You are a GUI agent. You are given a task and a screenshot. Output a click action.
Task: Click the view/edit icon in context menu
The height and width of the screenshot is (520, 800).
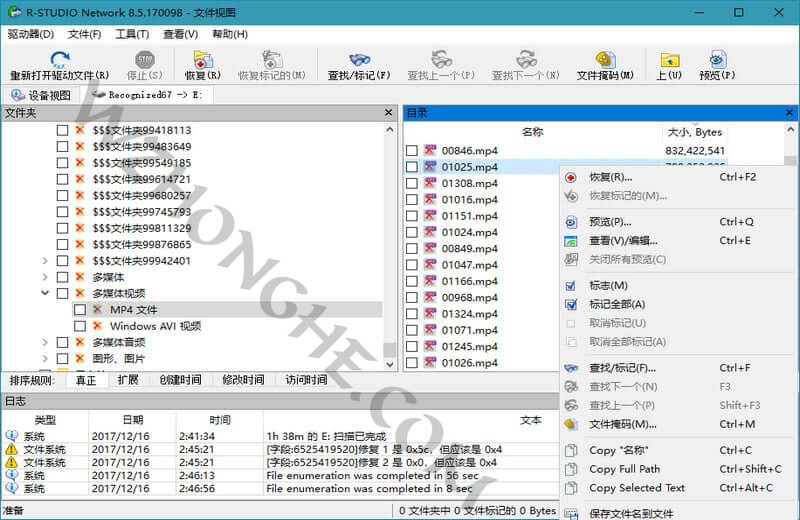click(x=571, y=241)
